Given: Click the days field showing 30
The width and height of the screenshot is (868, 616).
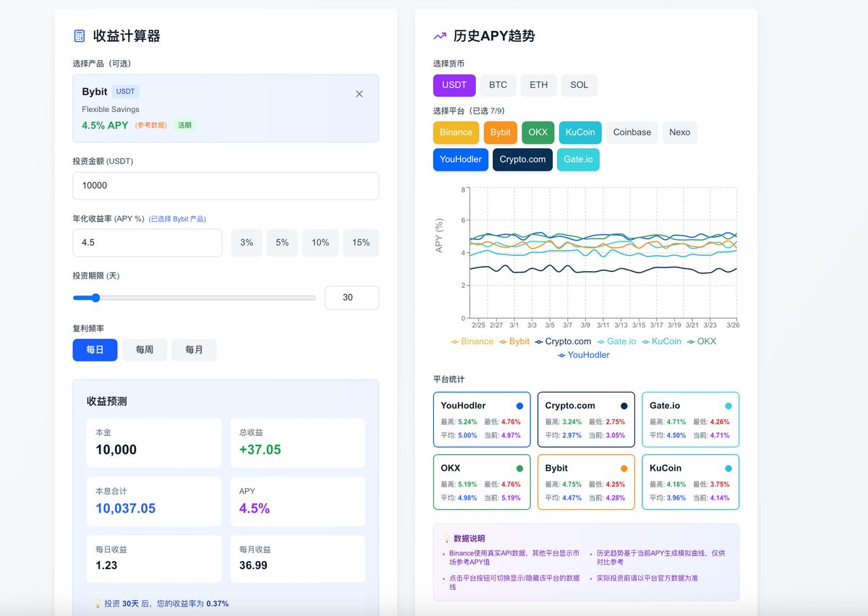Looking at the screenshot, I should (352, 298).
